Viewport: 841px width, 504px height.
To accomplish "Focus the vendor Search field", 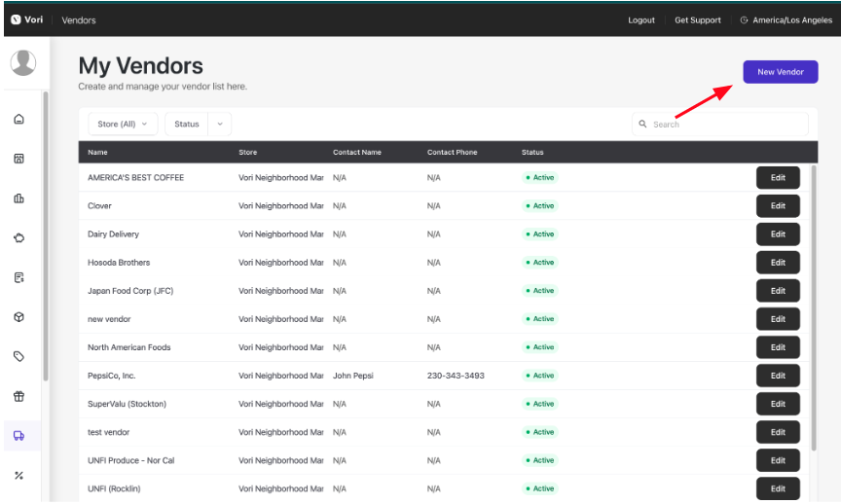I will pos(719,124).
